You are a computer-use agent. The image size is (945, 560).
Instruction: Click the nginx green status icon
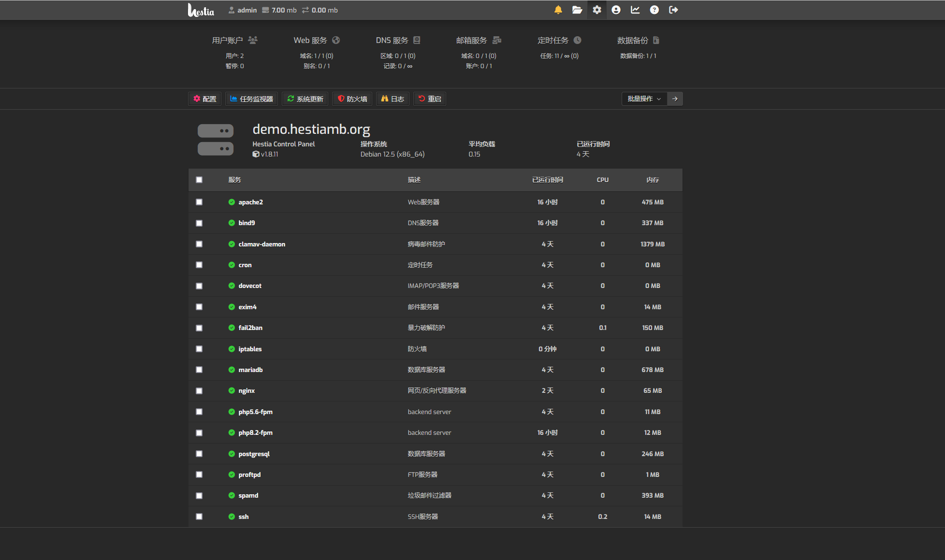click(x=232, y=390)
